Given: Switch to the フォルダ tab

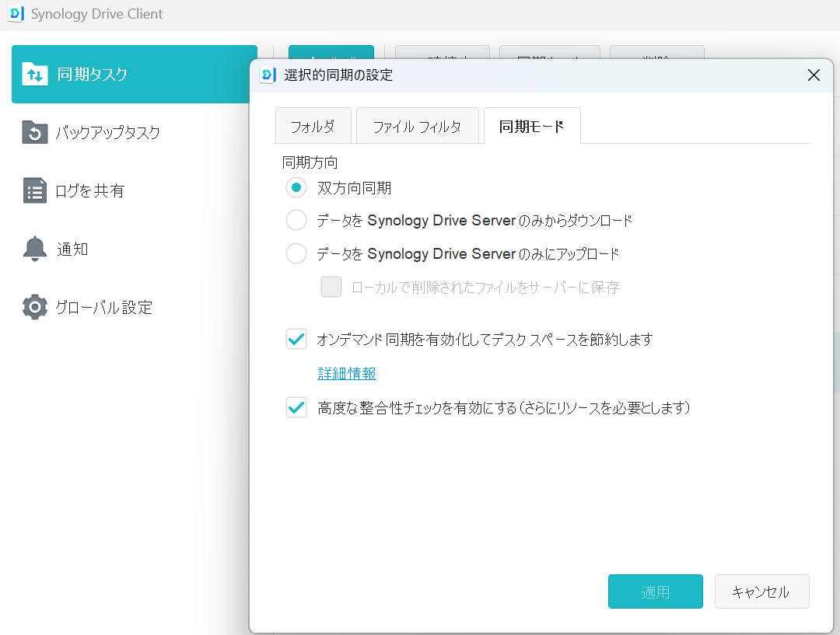Looking at the screenshot, I should [x=313, y=127].
